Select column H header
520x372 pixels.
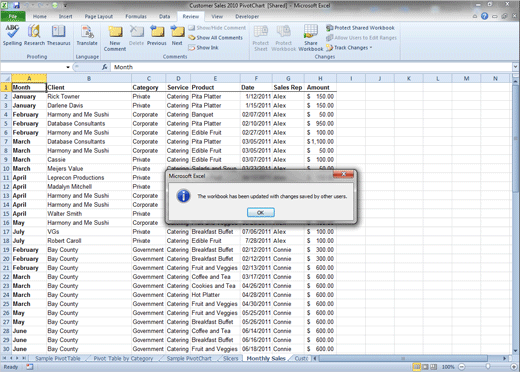coord(320,78)
